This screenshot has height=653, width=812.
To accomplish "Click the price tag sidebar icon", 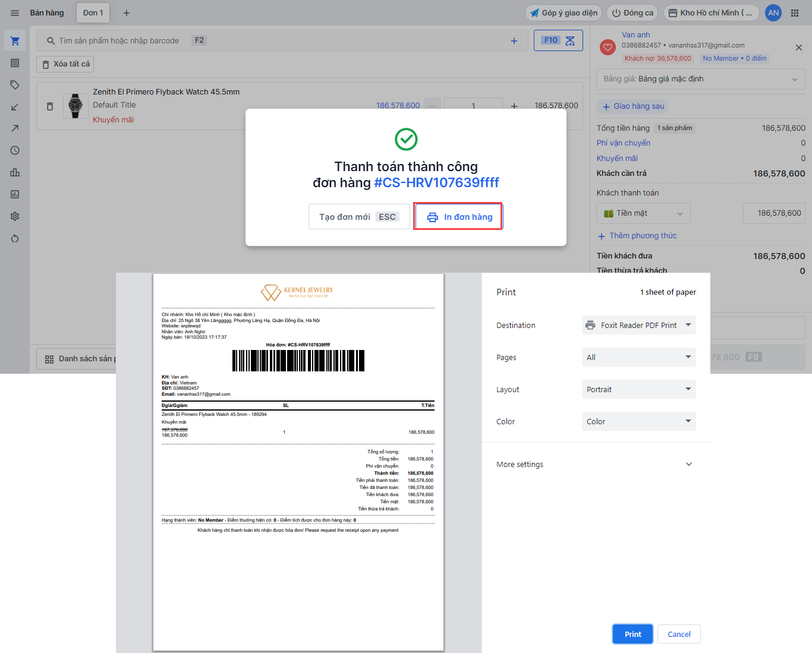I will point(15,85).
